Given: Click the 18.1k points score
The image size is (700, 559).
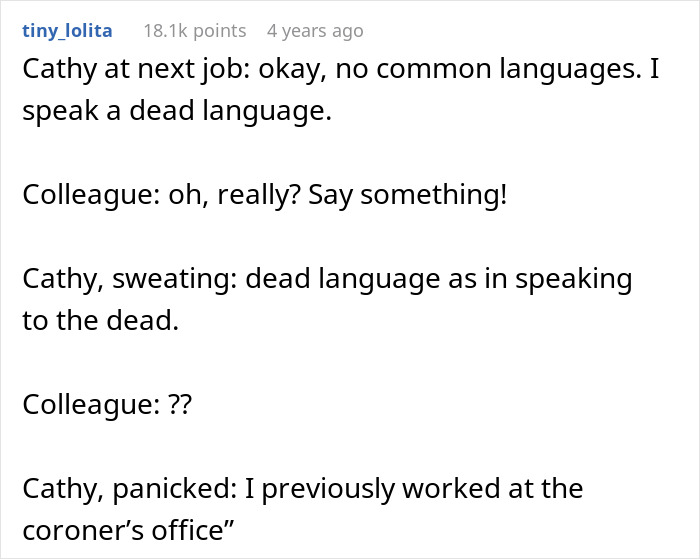Looking at the screenshot, I should point(194,31).
